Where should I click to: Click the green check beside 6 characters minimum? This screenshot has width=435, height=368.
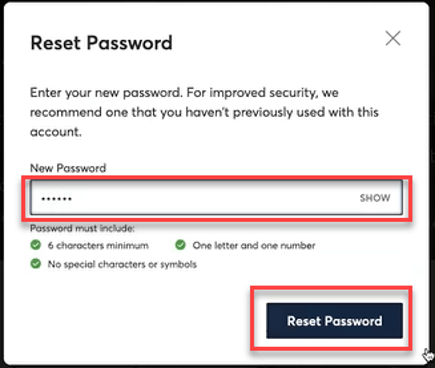[x=35, y=245]
